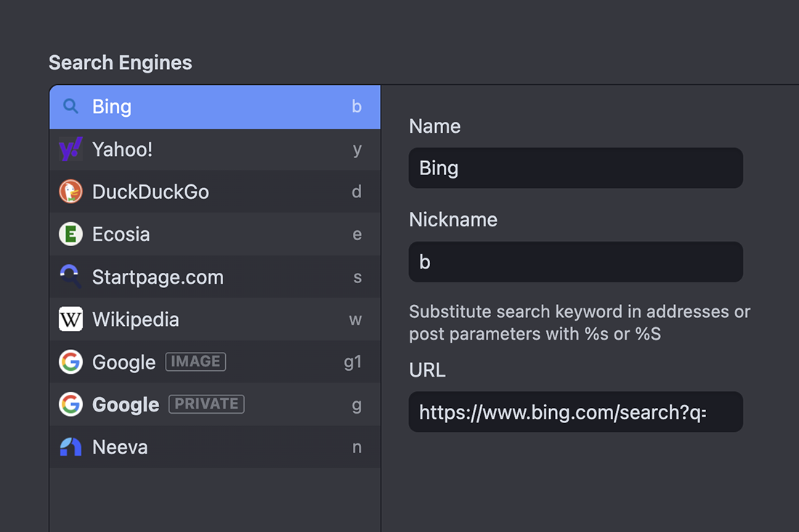Click the DuckDuckGo duck icon

pyautogui.click(x=70, y=192)
